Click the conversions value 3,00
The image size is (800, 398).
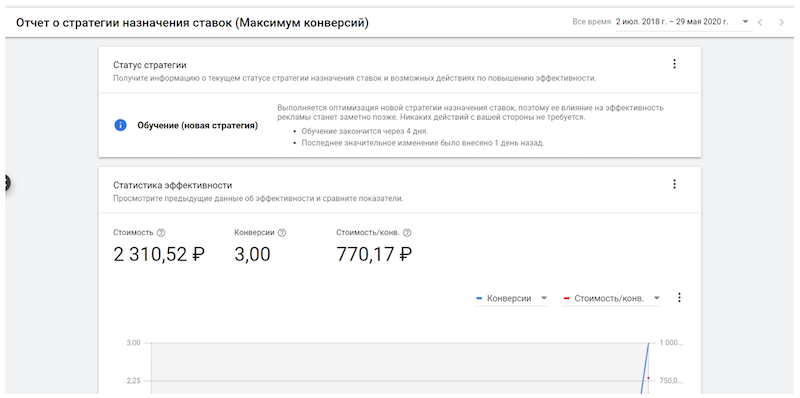(x=252, y=254)
